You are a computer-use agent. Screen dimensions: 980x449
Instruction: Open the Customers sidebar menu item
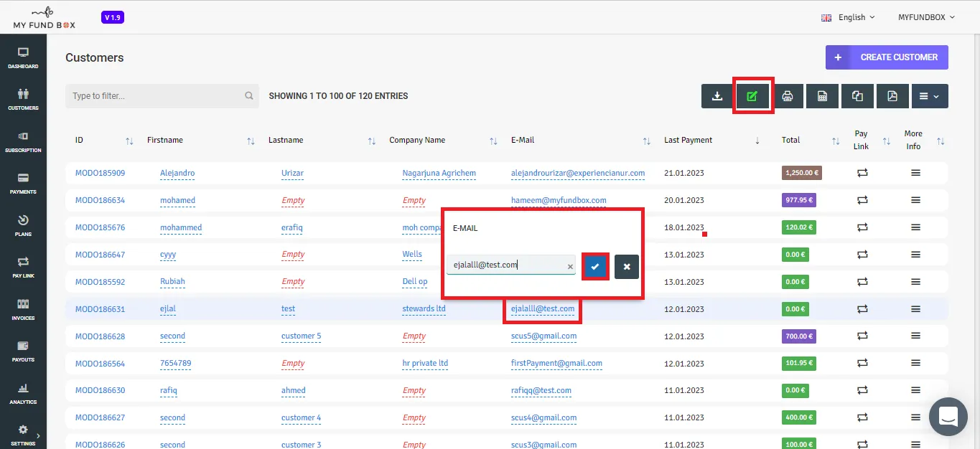pyautogui.click(x=23, y=100)
